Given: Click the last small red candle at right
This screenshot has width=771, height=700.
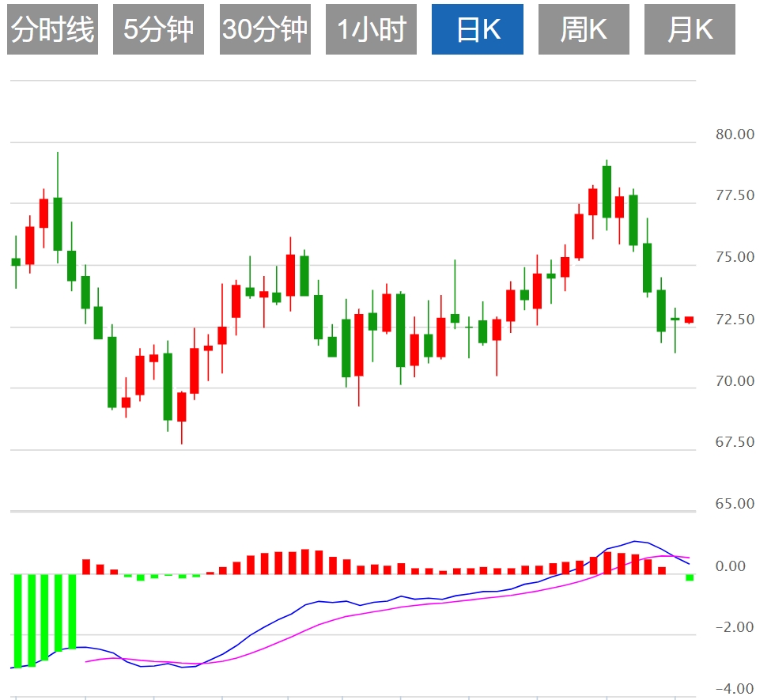Looking at the screenshot, I should (x=690, y=320).
